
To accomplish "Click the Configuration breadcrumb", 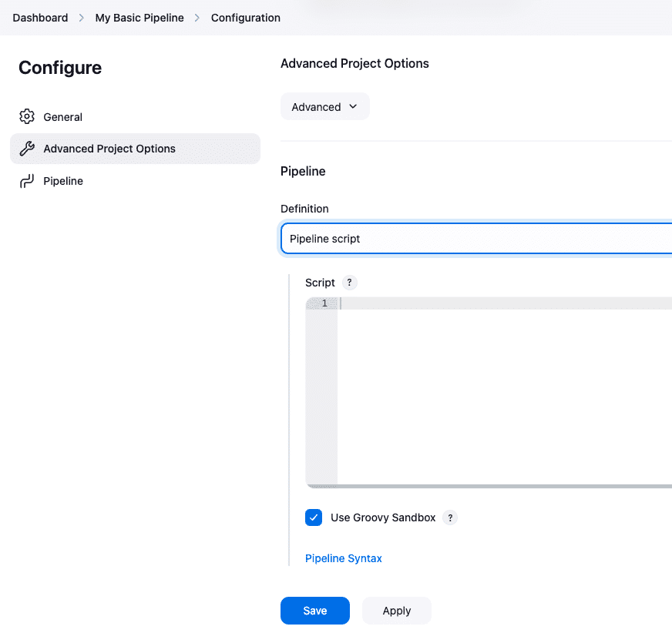I will pos(246,18).
